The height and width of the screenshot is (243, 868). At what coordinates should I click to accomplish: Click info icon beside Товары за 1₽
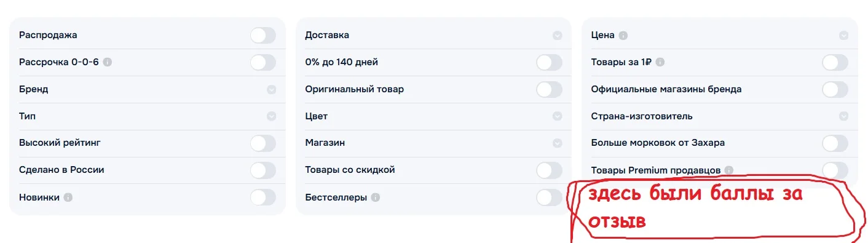660,62
